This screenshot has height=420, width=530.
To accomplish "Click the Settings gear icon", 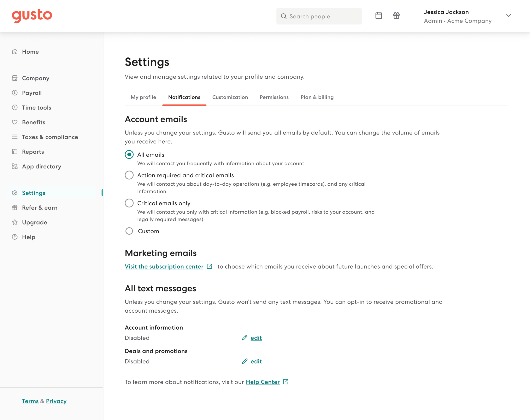I will (15, 193).
